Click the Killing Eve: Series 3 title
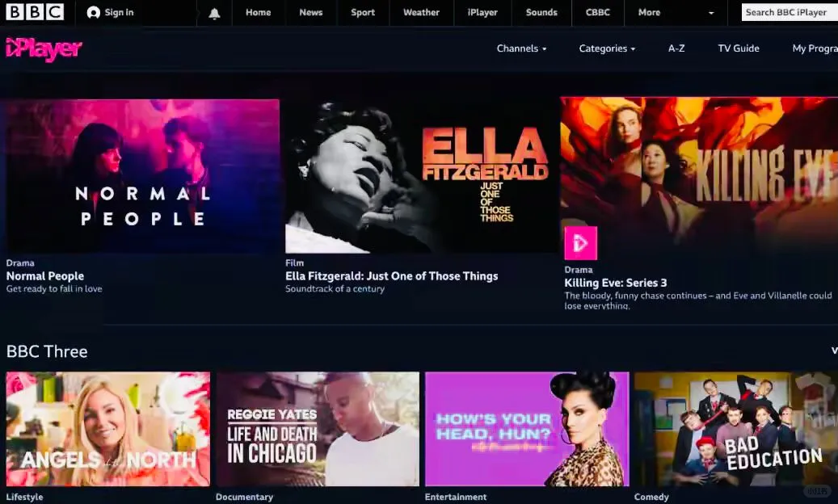Image resolution: width=838 pixels, height=504 pixels. 616,283
